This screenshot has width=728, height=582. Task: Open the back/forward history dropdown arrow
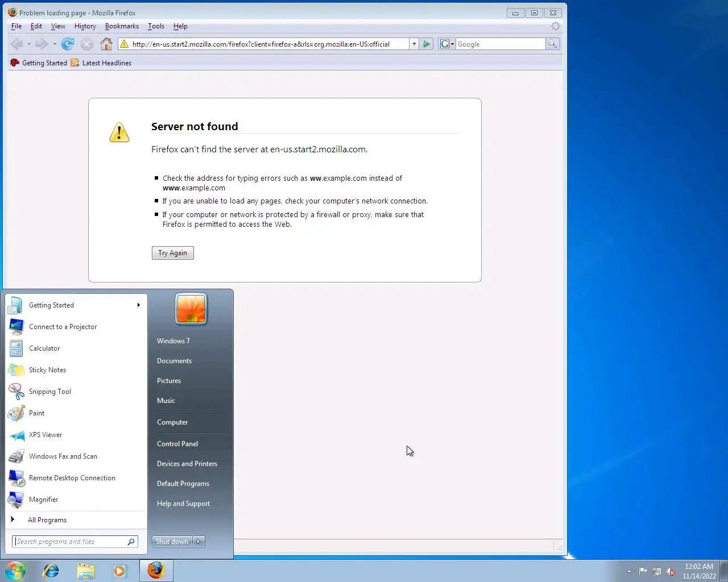click(55, 44)
